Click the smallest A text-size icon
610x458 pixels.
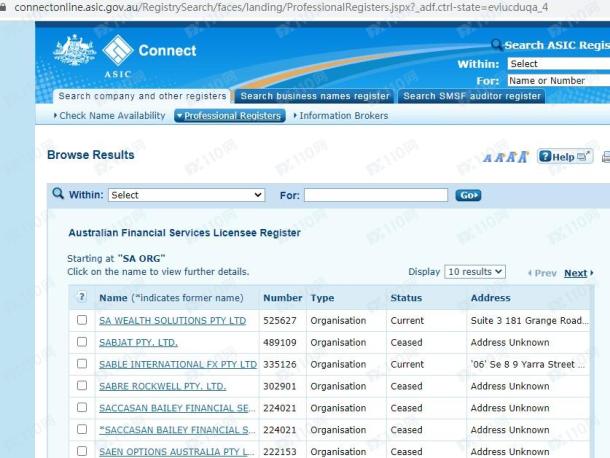pyautogui.click(x=487, y=158)
